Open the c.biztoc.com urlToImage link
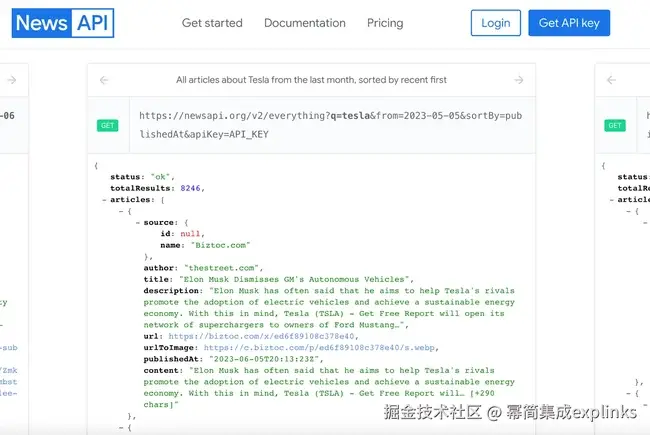Screen dimensions: 650x435 coord(319,348)
